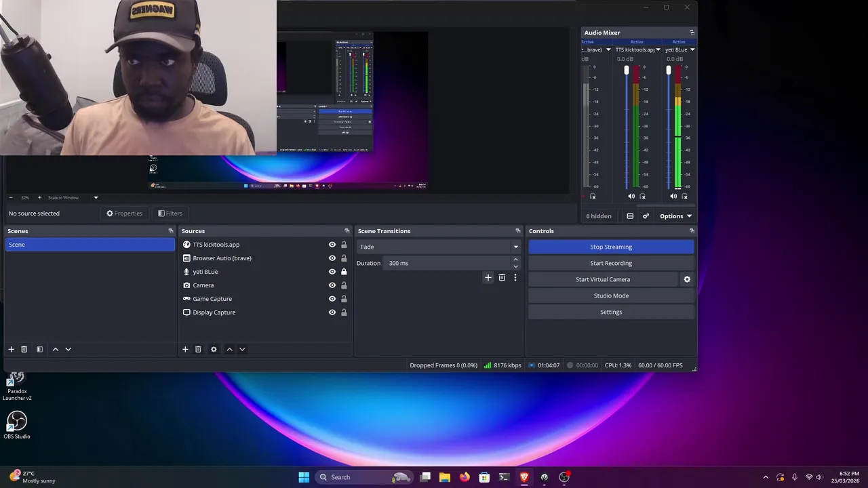The image size is (868, 488).
Task: Add a new scene in Scenes panel
Action: pyautogui.click(x=11, y=349)
